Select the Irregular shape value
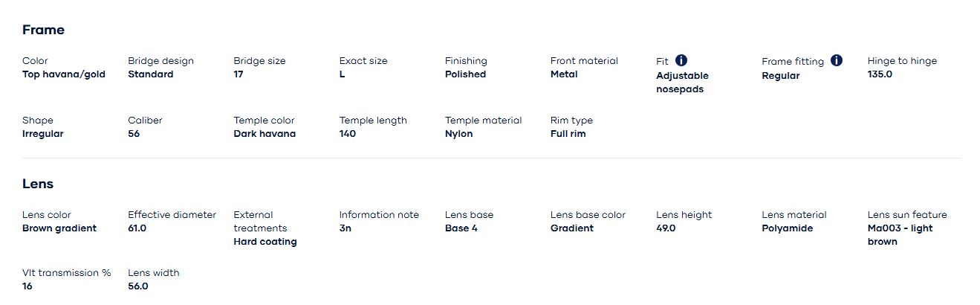This screenshot has width=980, height=305. 43,134
